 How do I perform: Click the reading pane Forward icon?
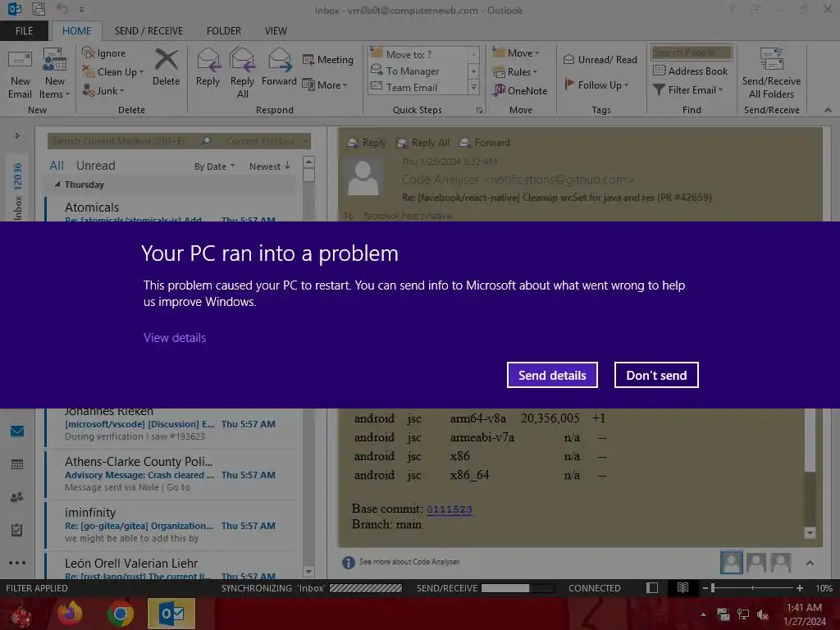465,143
